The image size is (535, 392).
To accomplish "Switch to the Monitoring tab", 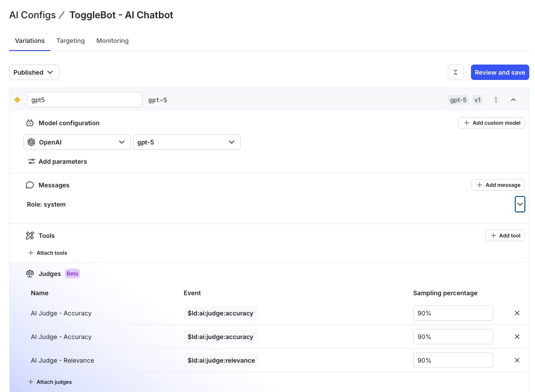I will point(112,40).
